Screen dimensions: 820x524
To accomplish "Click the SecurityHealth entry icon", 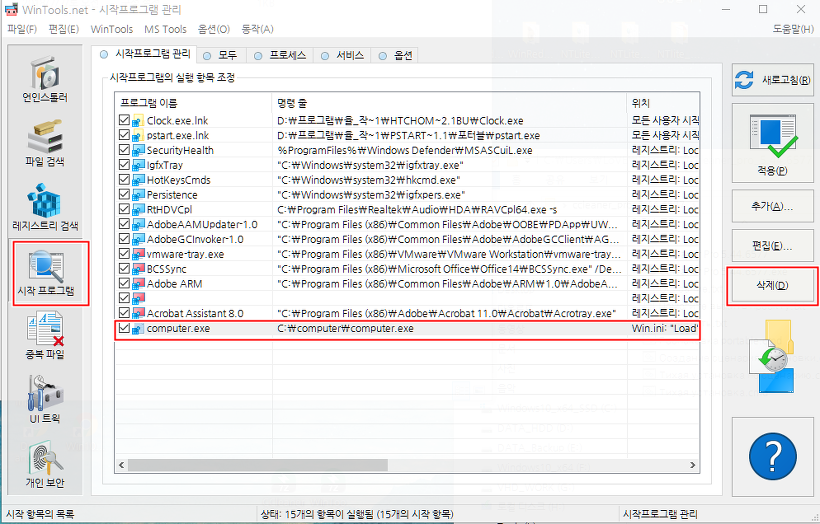I will (x=138, y=151).
